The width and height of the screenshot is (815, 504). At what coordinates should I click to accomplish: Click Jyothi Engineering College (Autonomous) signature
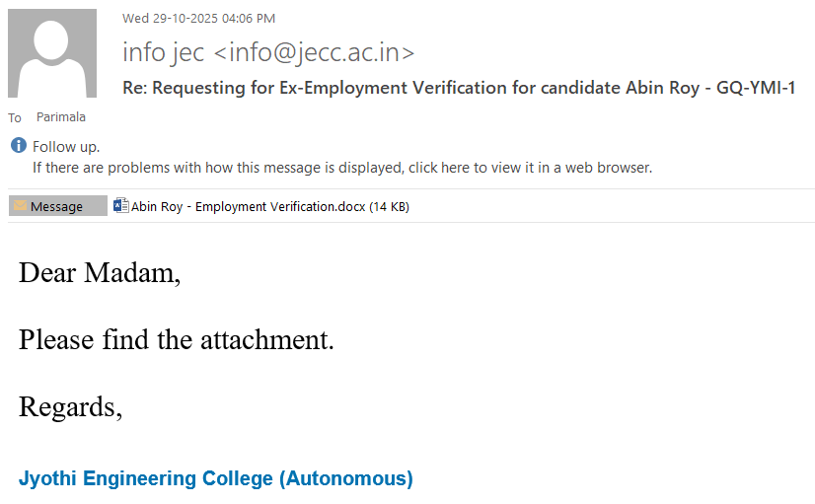tap(215, 479)
